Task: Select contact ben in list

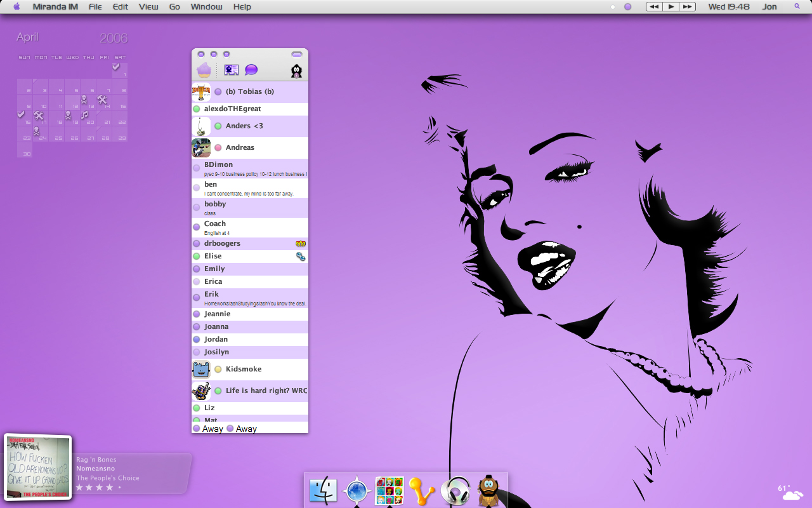Action: tap(250, 189)
